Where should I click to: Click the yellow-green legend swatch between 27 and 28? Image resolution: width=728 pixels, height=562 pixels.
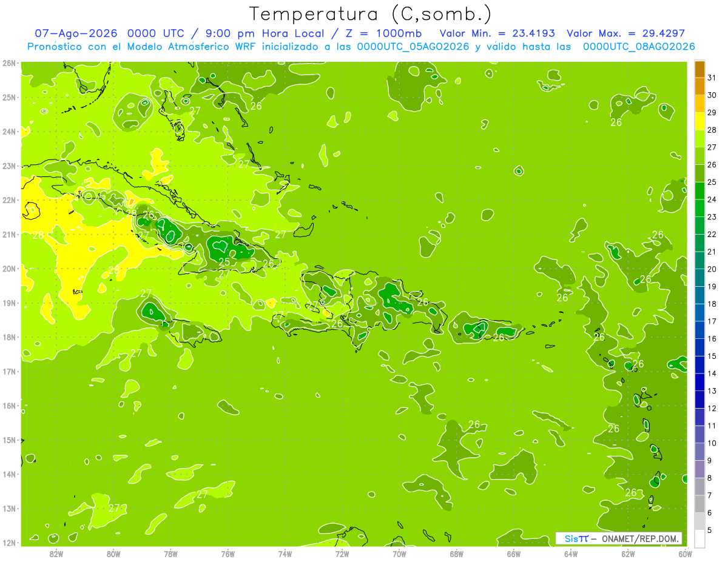tap(699, 138)
